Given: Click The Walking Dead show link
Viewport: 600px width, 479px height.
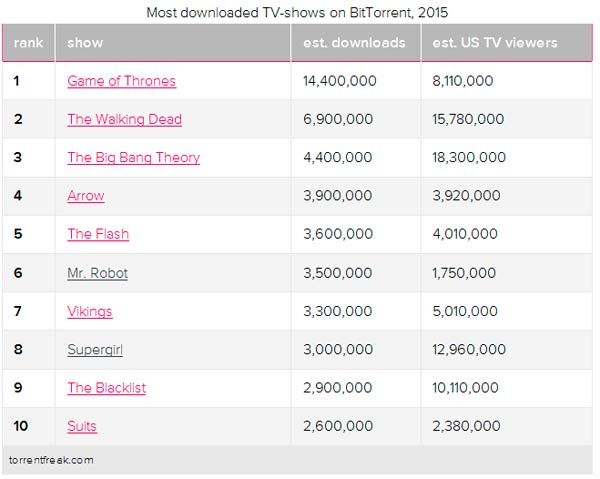Looking at the screenshot, I should coord(124,119).
